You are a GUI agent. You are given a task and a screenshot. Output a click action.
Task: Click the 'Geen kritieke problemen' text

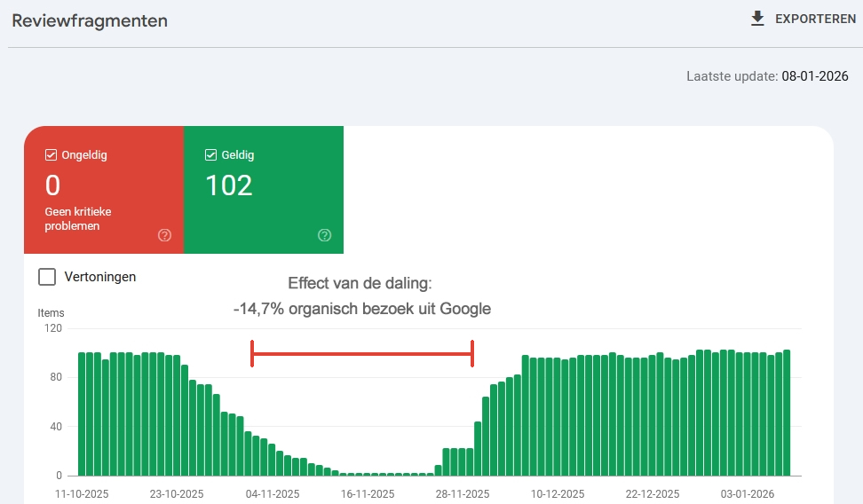[80, 219]
